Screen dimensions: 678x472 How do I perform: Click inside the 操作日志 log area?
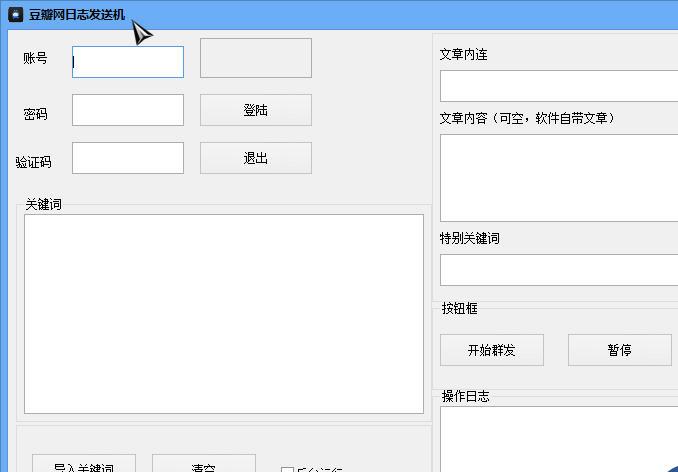(x=558, y=438)
